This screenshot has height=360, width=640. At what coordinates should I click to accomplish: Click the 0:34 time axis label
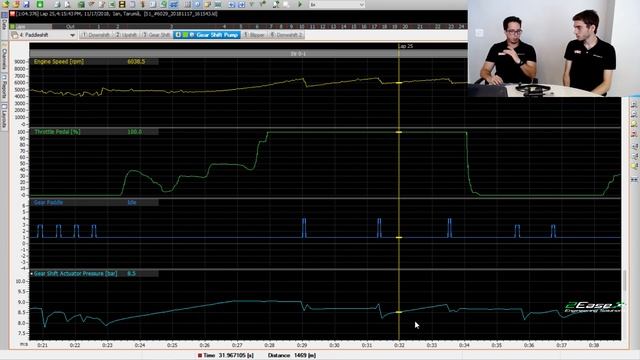point(464,345)
